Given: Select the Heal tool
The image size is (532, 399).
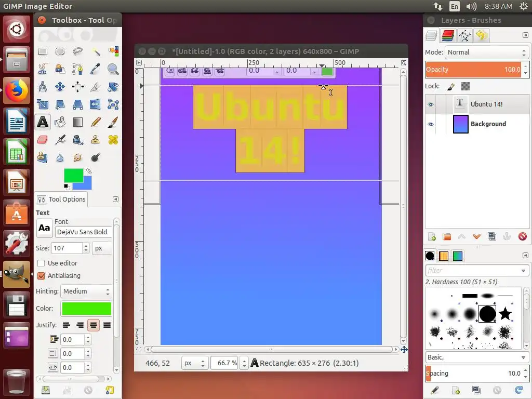Looking at the screenshot, I should 113,139.
